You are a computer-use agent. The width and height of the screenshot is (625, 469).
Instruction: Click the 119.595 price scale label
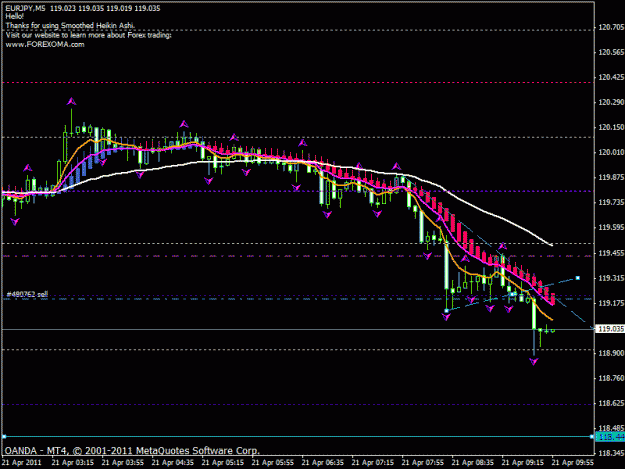[611, 228]
